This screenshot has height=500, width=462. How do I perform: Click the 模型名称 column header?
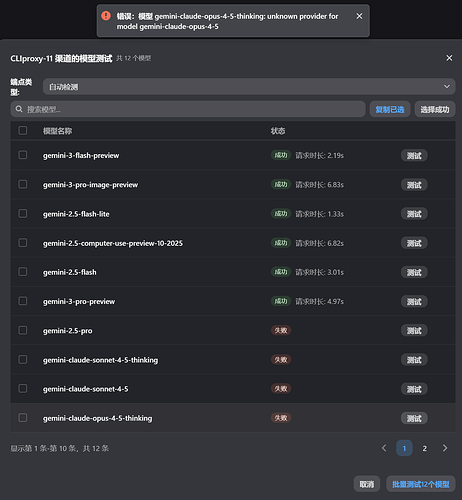point(57,131)
